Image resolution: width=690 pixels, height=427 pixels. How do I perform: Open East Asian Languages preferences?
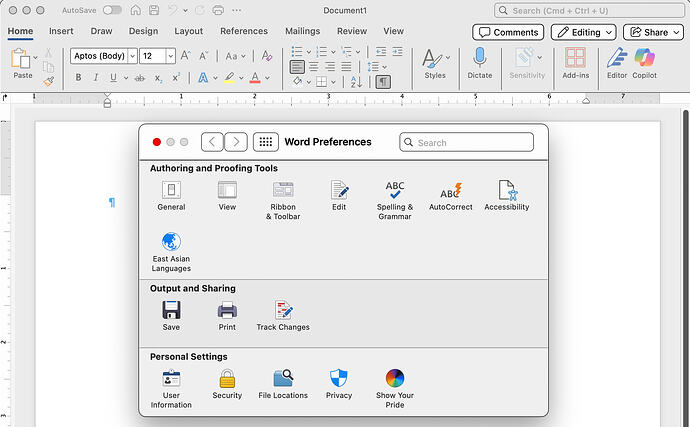point(172,251)
